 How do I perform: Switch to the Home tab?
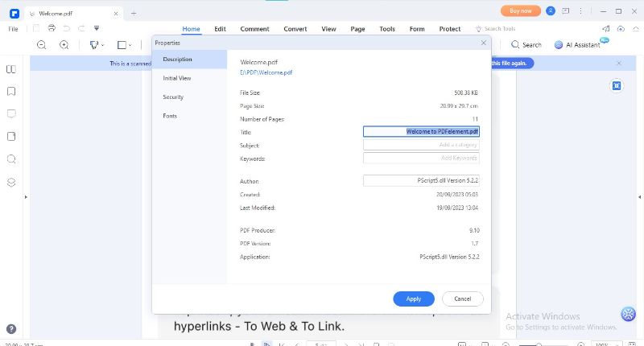tap(191, 29)
